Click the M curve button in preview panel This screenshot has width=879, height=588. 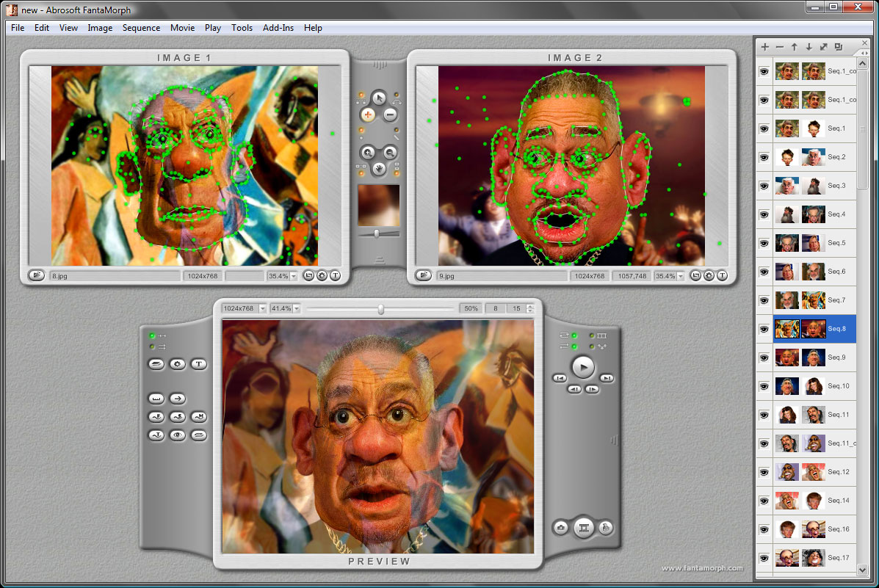pyautogui.click(x=198, y=416)
